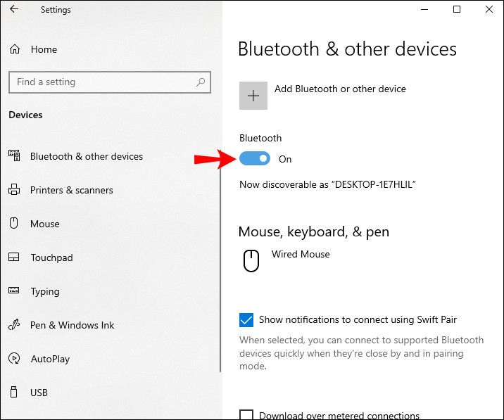The height and width of the screenshot is (420, 504).
Task: Click the Pen & Windows Ink icon
Action: (x=14, y=325)
